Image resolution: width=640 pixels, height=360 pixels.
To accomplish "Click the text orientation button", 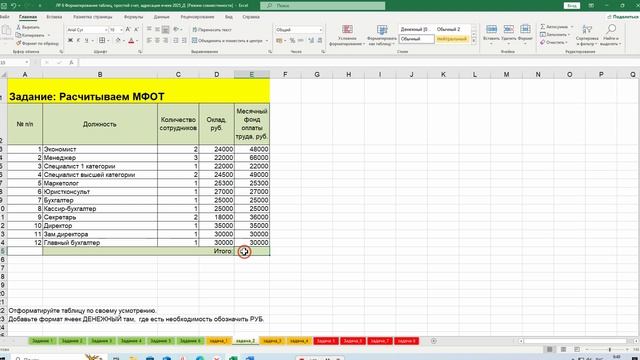I will 176,29.
